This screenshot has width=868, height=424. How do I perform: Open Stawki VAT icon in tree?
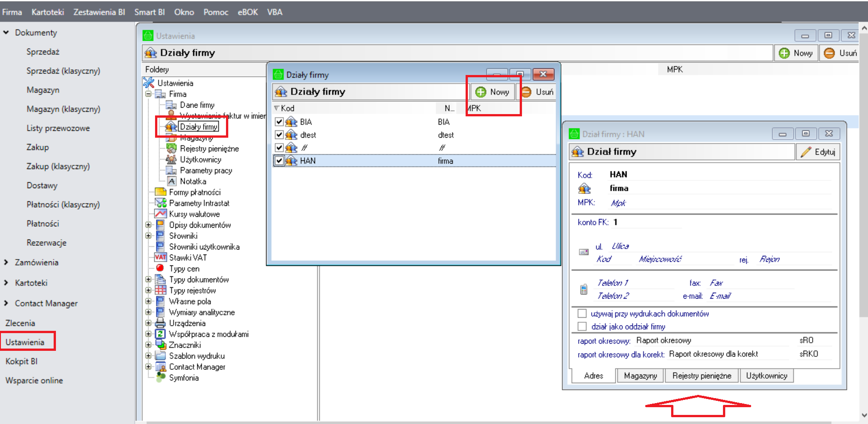pyautogui.click(x=160, y=258)
